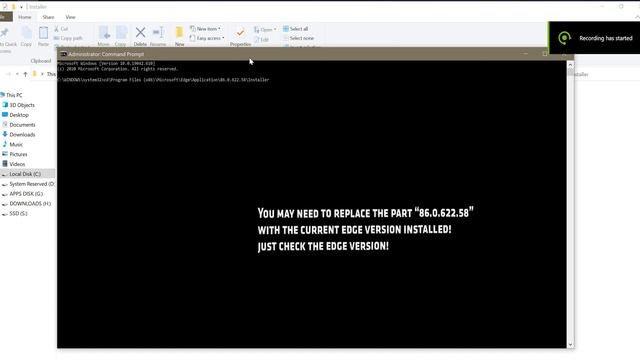Click Copy path in the ribbon

tap(68, 38)
